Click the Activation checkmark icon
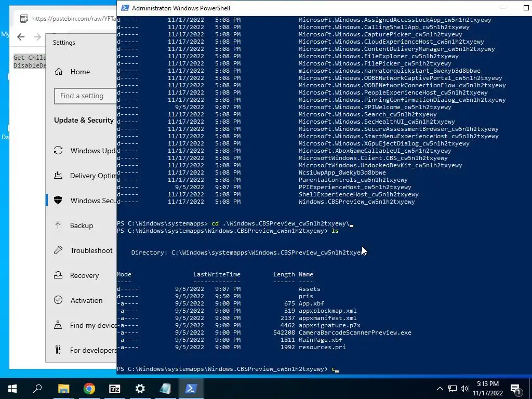The height and width of the screenshot is (399, 532). click(x=58, y=300)
